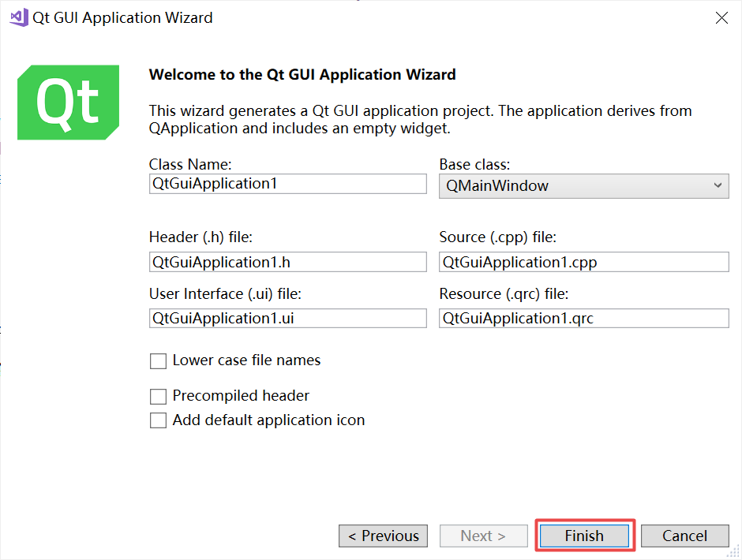This screenshot has height=560, width=742.
Task: Click the Header (.h) file field
Action: click(287, 262)
